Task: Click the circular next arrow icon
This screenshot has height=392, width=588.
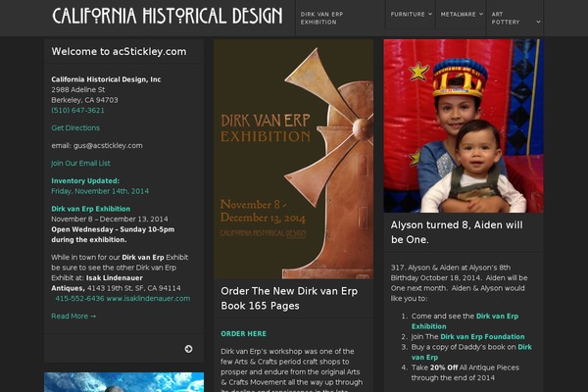Action: tap(188, 349)
